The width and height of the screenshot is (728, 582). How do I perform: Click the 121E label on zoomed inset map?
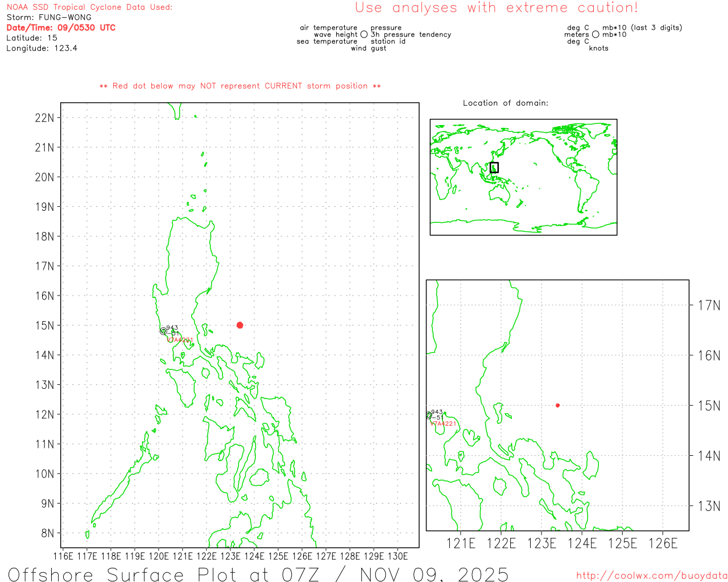[x=461, y=543]
